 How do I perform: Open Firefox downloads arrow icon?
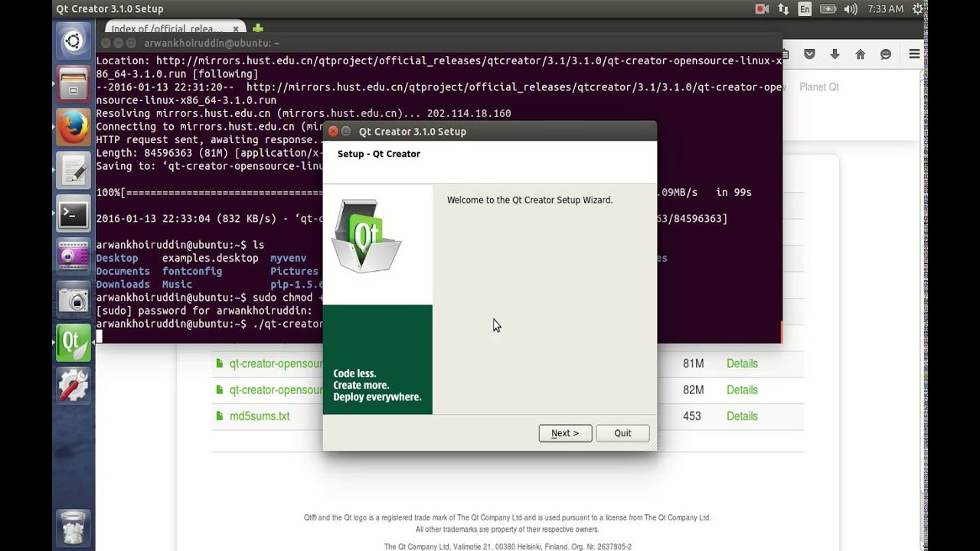(835, 54)
